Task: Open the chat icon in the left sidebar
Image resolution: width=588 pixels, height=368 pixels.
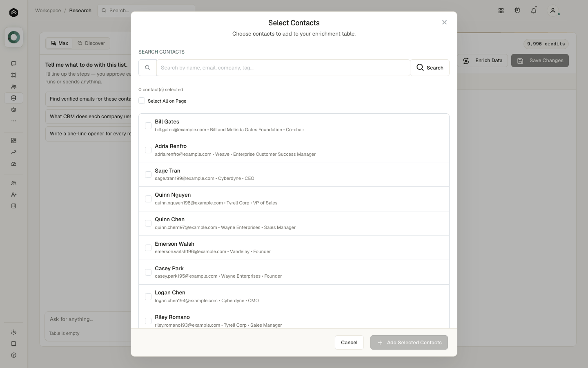Action: (13, 63)
